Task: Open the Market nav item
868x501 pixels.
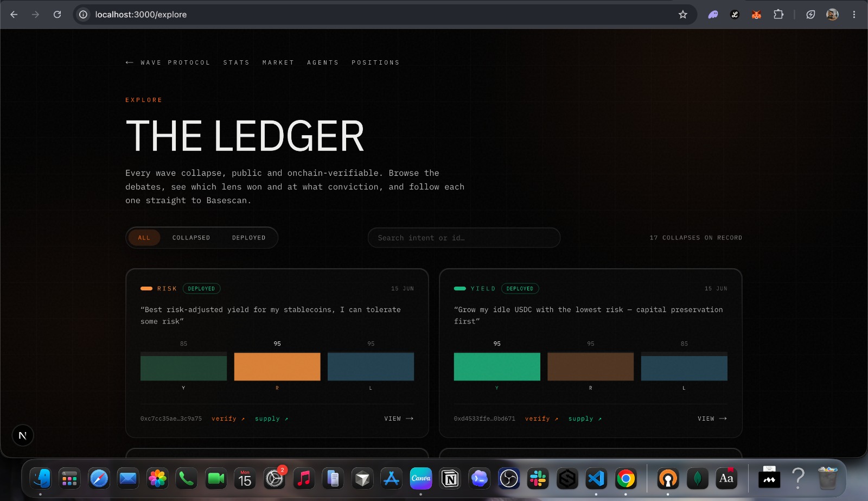Action: coord(278,62)
